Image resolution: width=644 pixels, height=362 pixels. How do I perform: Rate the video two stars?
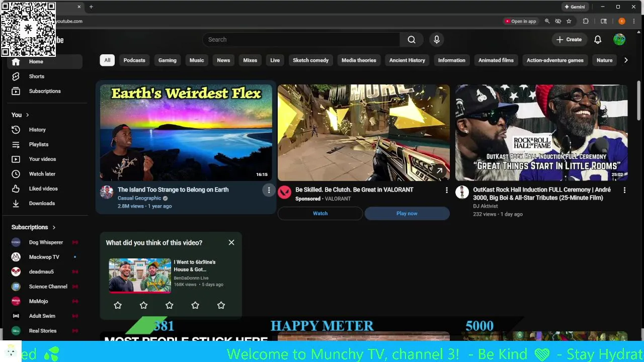pos(143,305)
